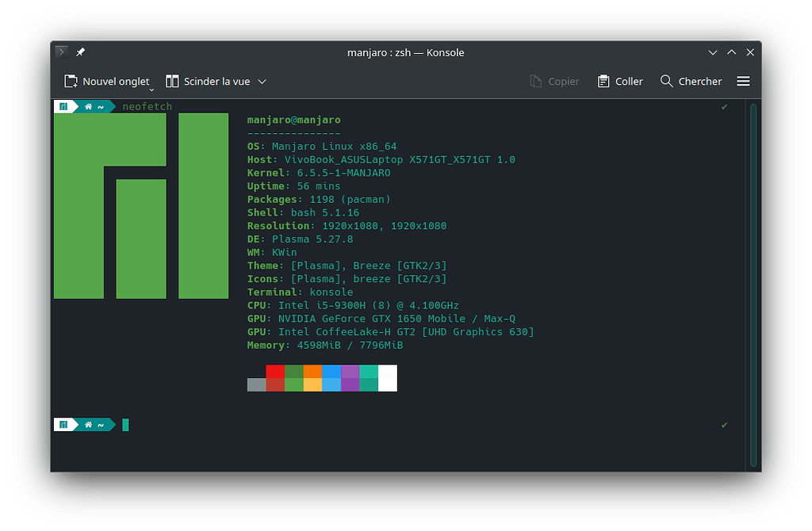
Task: Open the hamburger menu on the toolbar
Action: (743, 81)
